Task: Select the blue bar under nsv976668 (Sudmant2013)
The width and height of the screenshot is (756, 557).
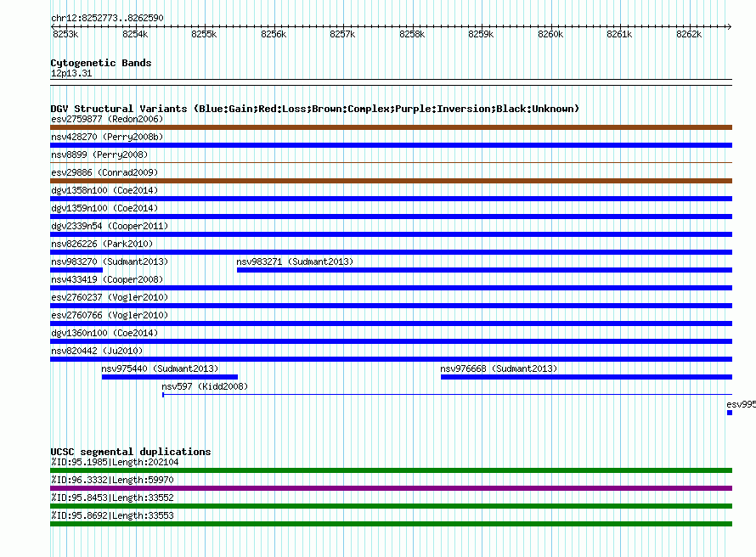Action: point(586,377)
